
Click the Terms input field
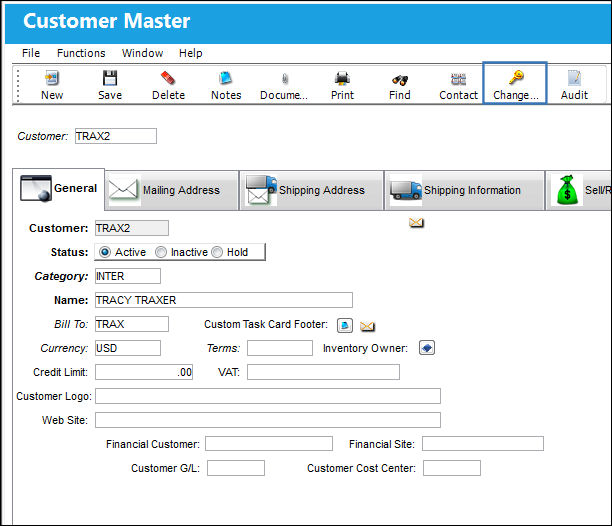click(x=280, y=348)
